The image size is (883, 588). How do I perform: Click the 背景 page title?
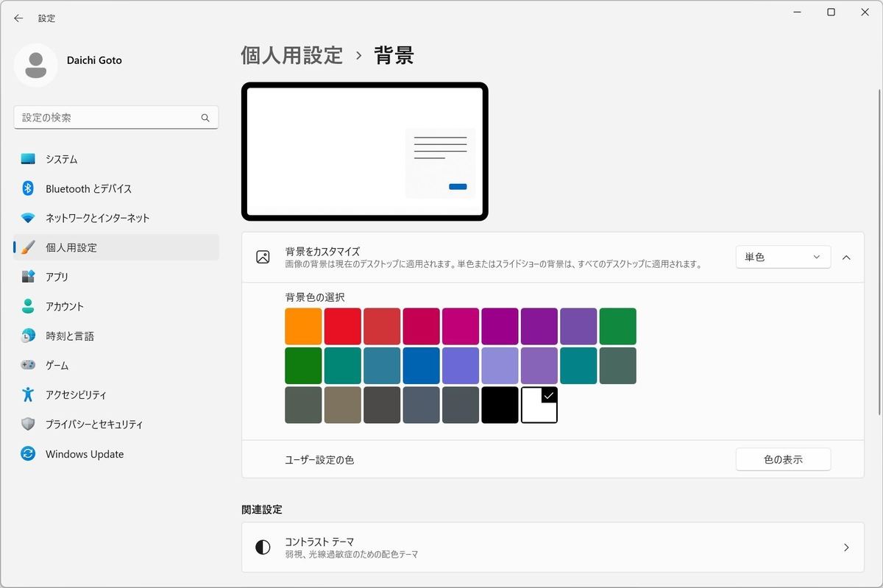click(x=394, y=55)
